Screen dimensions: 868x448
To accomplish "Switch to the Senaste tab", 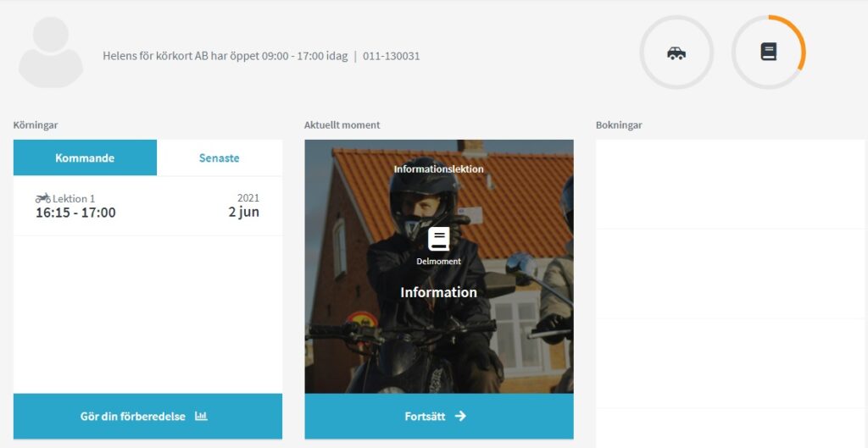I will pos(220,158).
